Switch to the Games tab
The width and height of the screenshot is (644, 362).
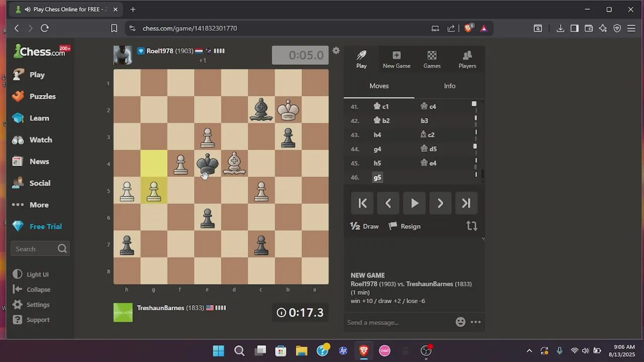coord(432,59)
